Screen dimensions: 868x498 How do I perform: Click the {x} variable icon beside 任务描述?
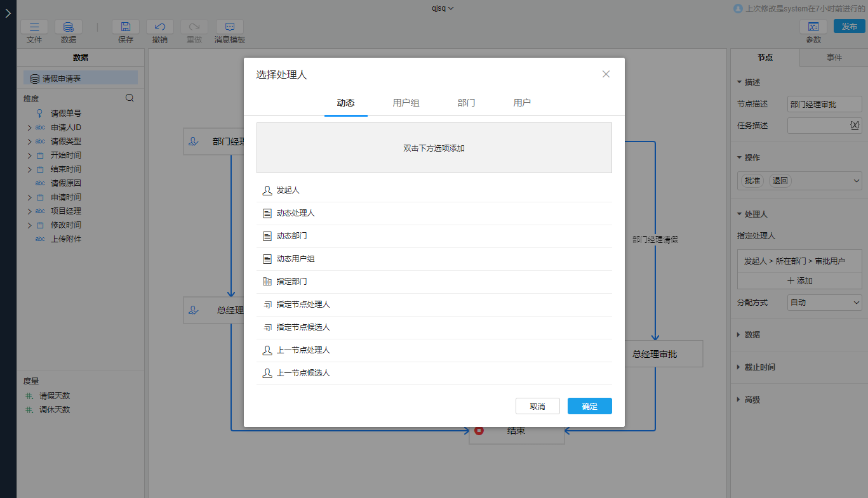(x=854, y=125)
